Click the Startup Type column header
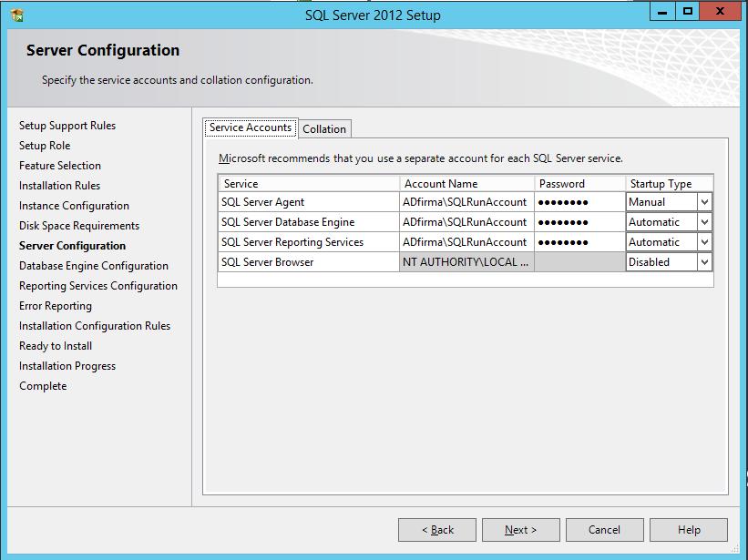The width and height of the screenshot is (748, 560). pos(670,184)
